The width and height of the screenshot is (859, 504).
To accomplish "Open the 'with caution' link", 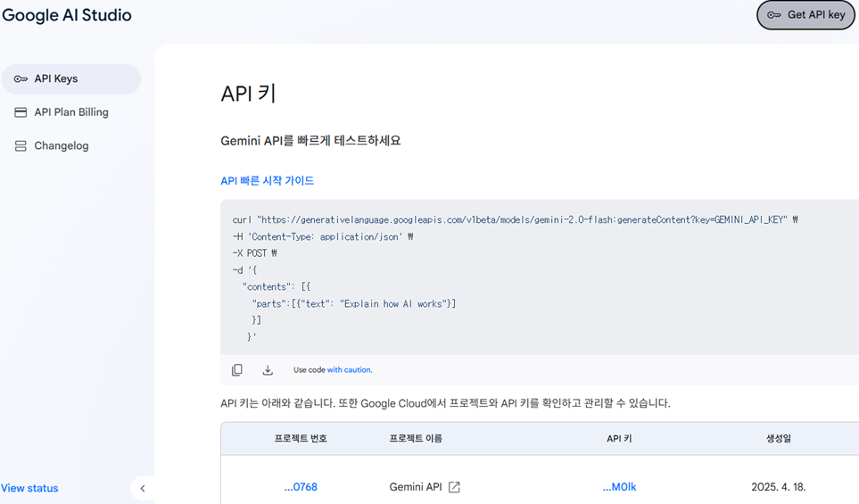I will click(350, 370).
